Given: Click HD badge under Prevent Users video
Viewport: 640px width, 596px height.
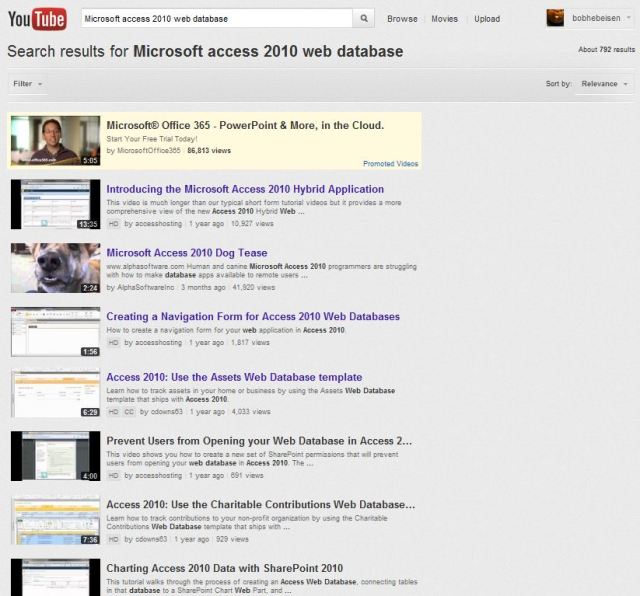Looking at the screenshot, I should [113, 475].
